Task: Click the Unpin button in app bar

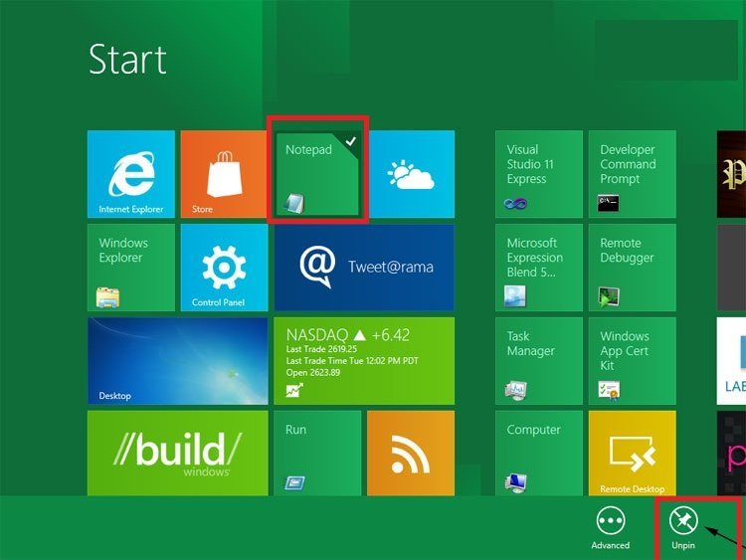Action: click(x=683, y=527)
